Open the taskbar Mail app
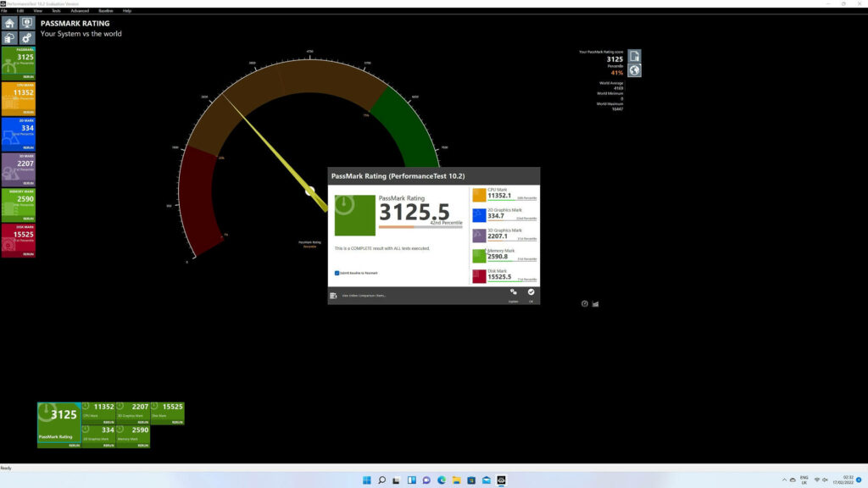Image resolution: width=868 pixels, height=488 pixels. pos(486,480)
